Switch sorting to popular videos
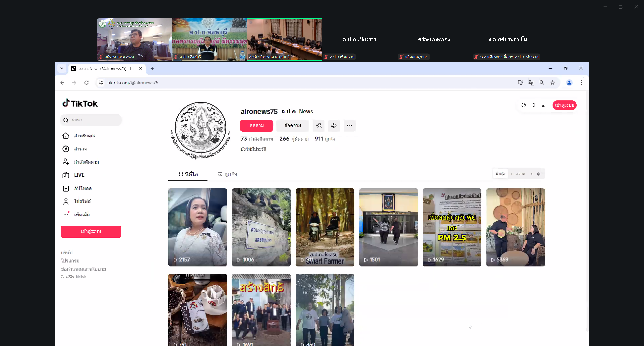Image resolution: width=644 pixels, height=346 pixels. click(x=518, y=174)
